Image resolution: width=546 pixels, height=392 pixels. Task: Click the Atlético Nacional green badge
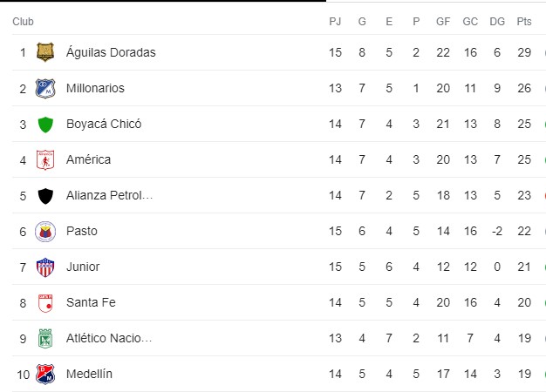[x=45, y=339]
